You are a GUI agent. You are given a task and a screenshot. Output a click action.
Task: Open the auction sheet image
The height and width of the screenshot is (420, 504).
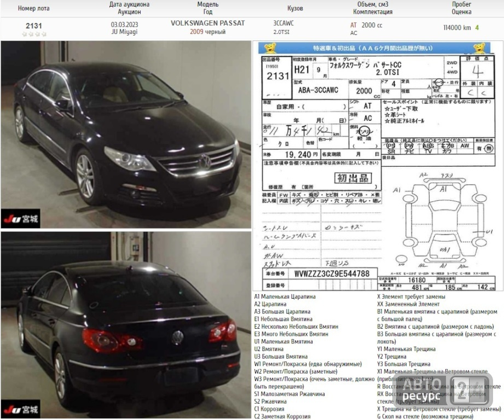click(378, 166)
